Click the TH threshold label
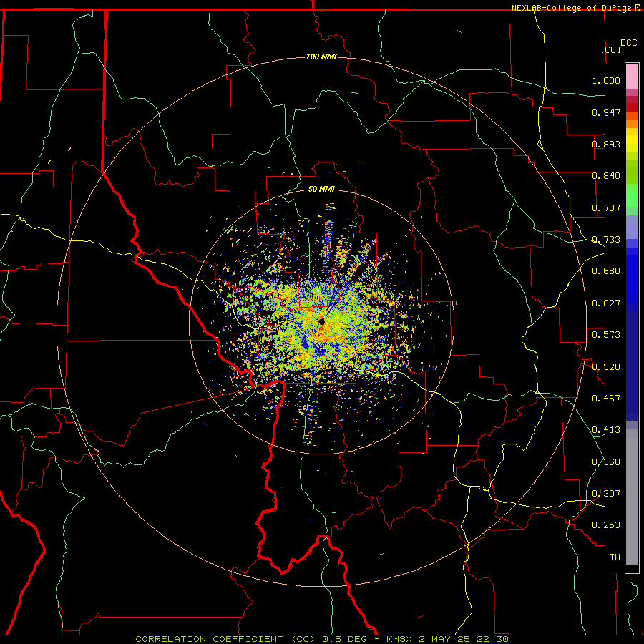 615,557
